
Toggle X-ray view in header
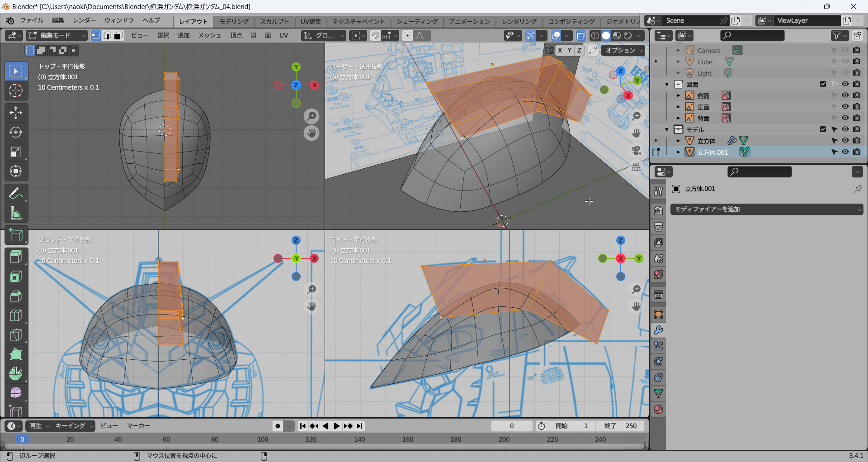pos(581,36)
